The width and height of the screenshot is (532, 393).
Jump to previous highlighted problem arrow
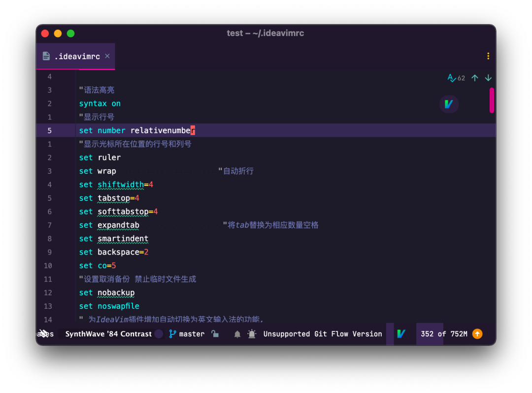(475, 78)
